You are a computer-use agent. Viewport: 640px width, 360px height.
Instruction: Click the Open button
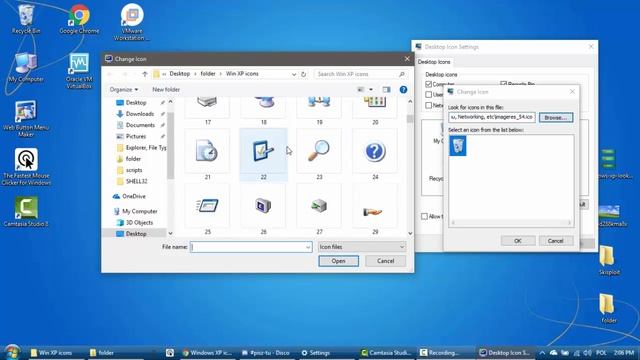[x=338, y=261]
